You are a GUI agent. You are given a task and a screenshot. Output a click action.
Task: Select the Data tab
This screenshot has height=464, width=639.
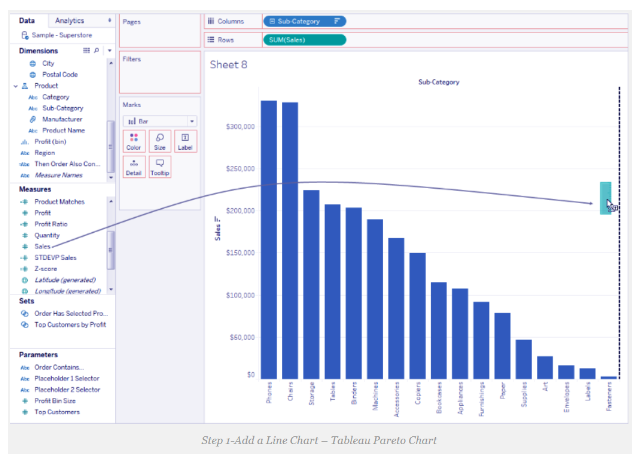[27, 20]
